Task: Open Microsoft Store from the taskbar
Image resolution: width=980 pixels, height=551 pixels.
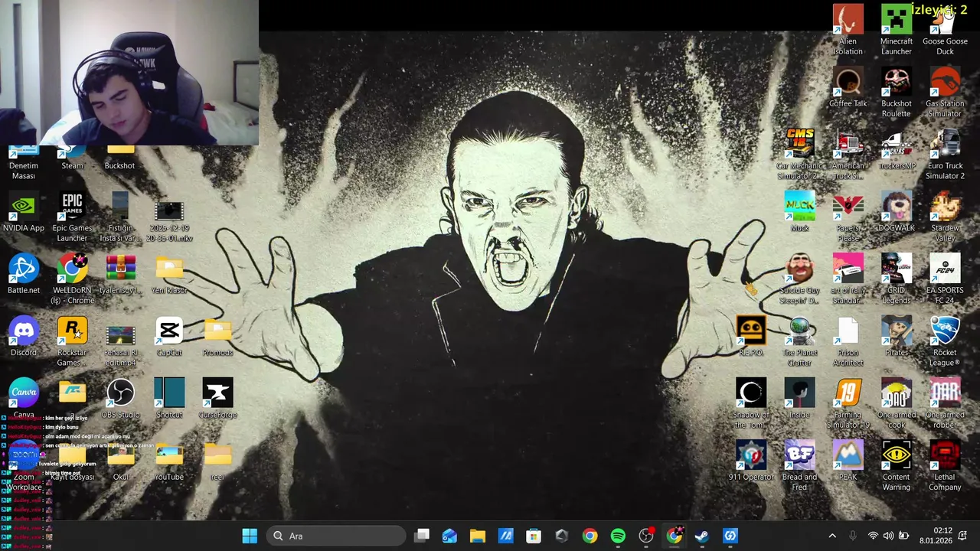Action: (x=534, y=536)
